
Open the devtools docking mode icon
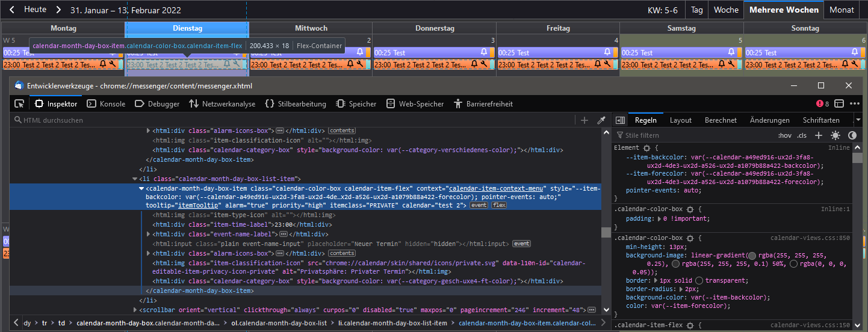point(839,103)
